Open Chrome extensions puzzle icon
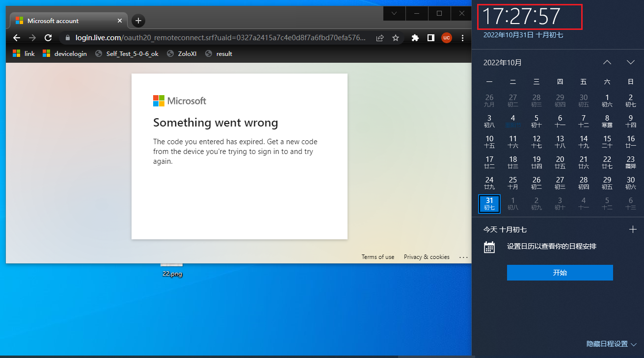This screenshot has height=358, width=644. click(415, 38)
